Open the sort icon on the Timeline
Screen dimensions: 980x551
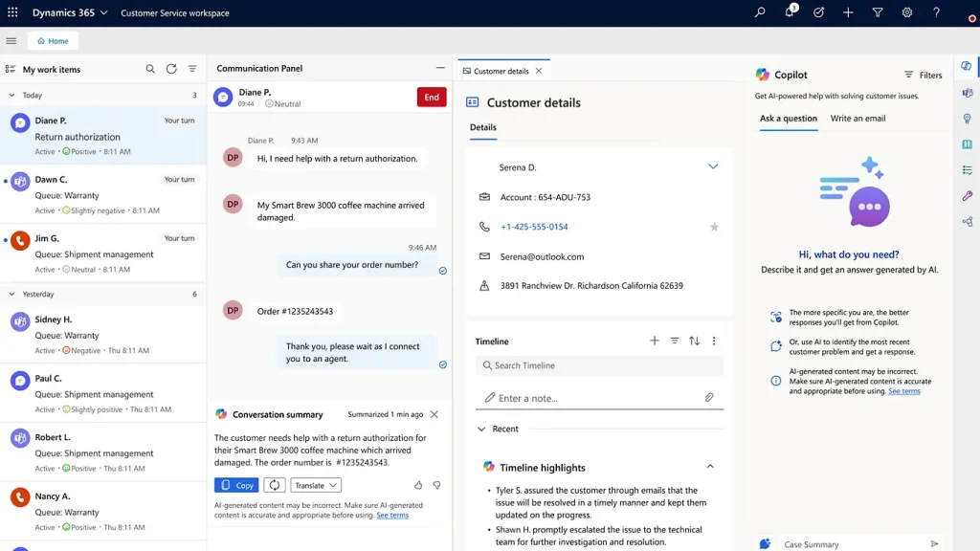click(694, 341)
